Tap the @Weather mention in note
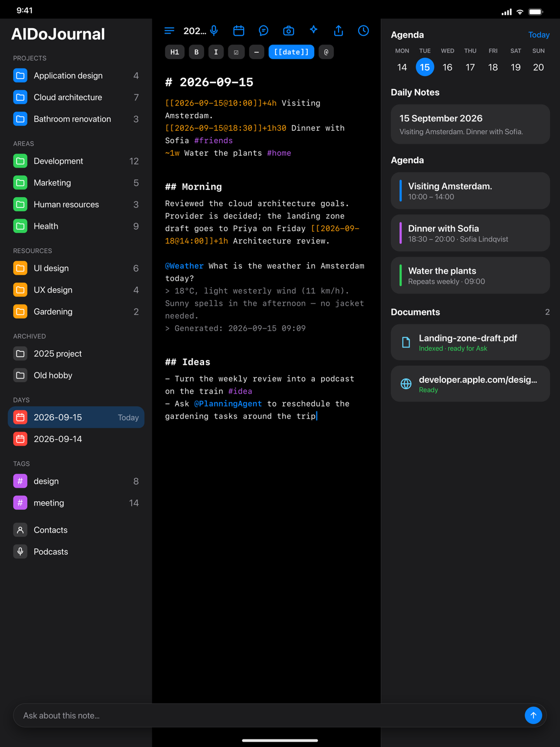This screenshot has width=560, height=747. [184, 266]
